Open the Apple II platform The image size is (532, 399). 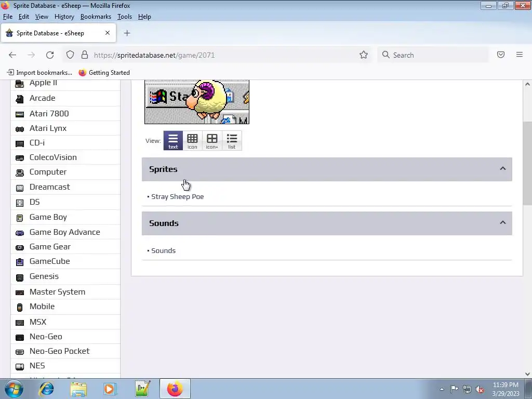[x=43, y=83]
